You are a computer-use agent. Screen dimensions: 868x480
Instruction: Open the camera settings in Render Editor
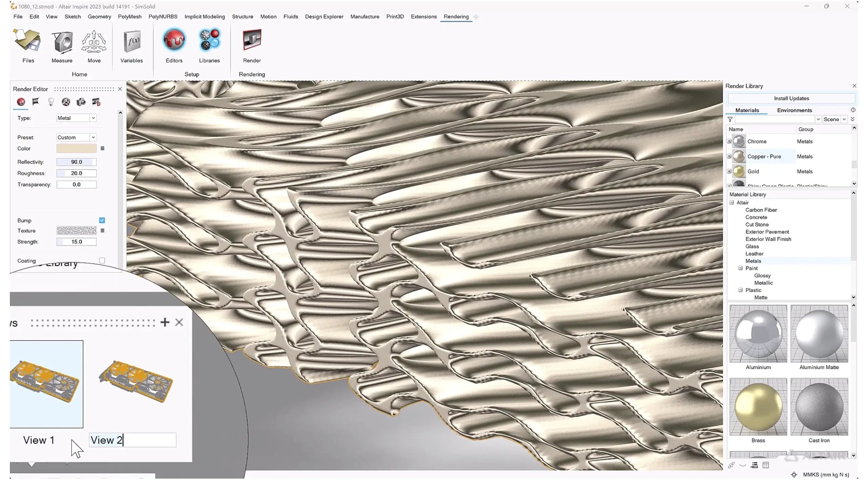[81, 102]
